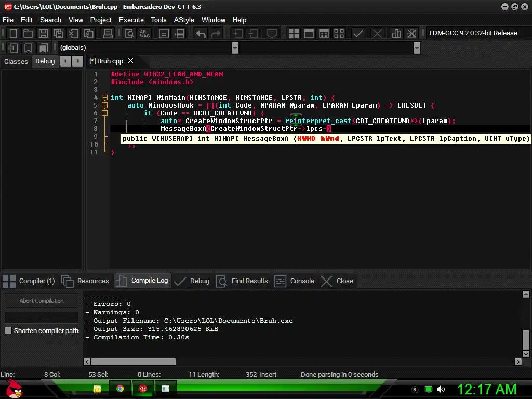This screenshot has height=399, width=532.
Task: Click the Go to Function toolbar icon
Action: click(164, 33)
